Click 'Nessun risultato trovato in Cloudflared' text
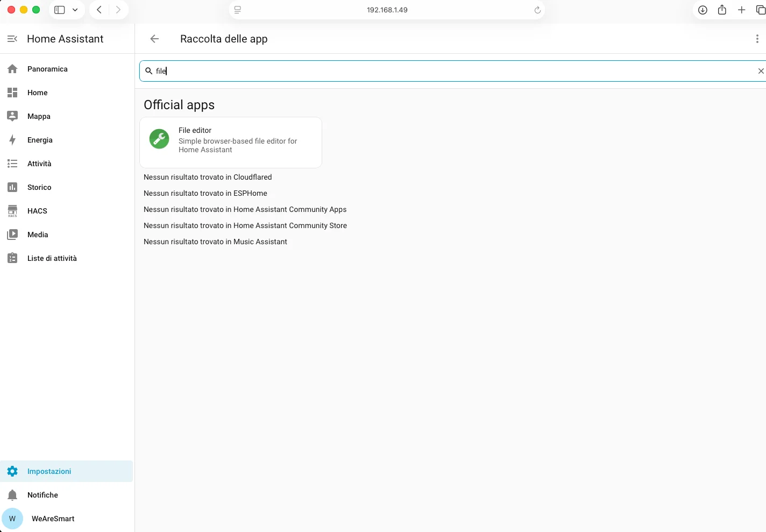766x532 pixels. tap(208, 177)
